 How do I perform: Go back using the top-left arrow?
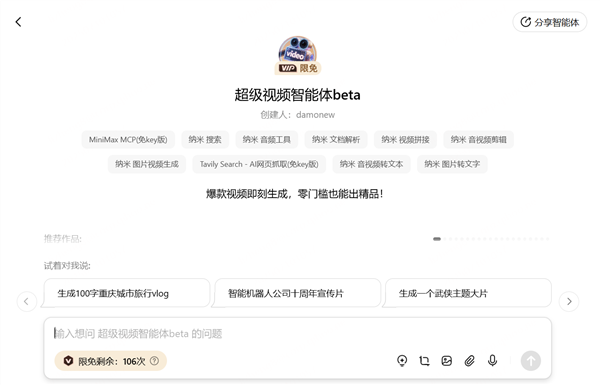pyautogui.click(x=18, y=22)
